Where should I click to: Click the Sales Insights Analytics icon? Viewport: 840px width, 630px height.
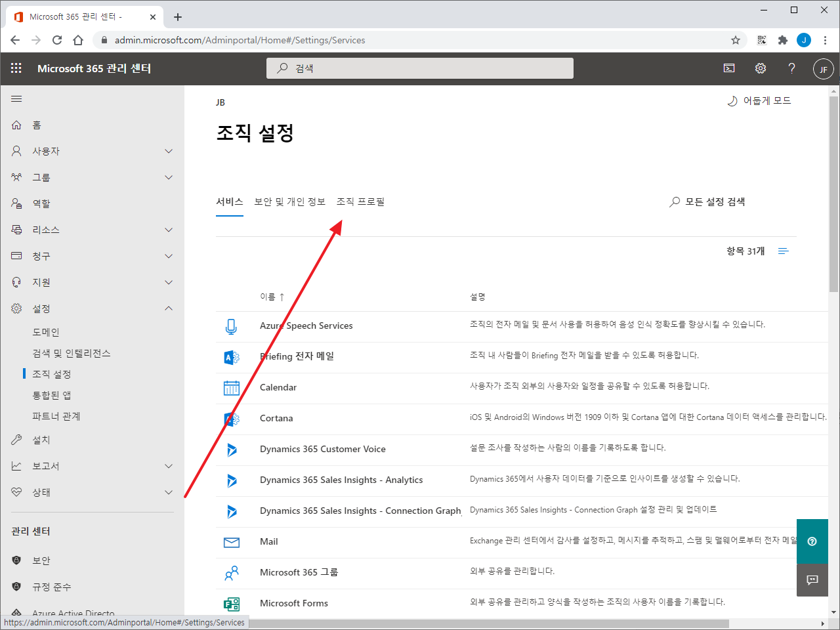232,480
